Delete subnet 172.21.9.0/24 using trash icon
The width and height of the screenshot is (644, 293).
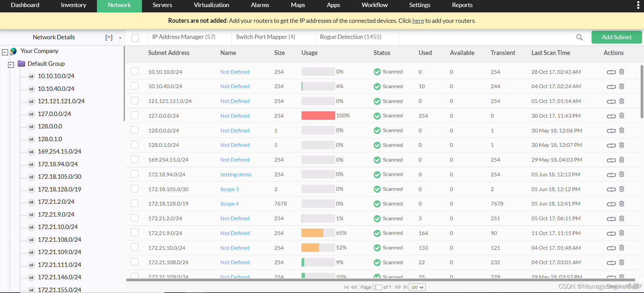622,233
